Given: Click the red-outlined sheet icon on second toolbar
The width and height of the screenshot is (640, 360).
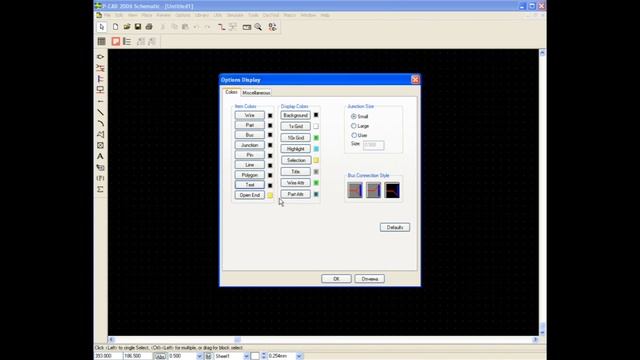Looking at the screenshot, I should (x=116, y=41).
